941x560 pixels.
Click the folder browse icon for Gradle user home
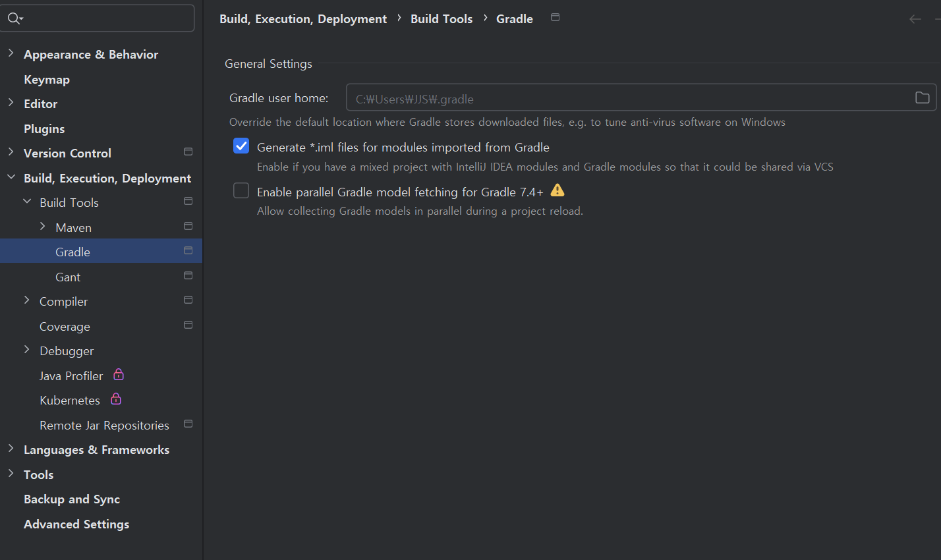click(922, 98)
